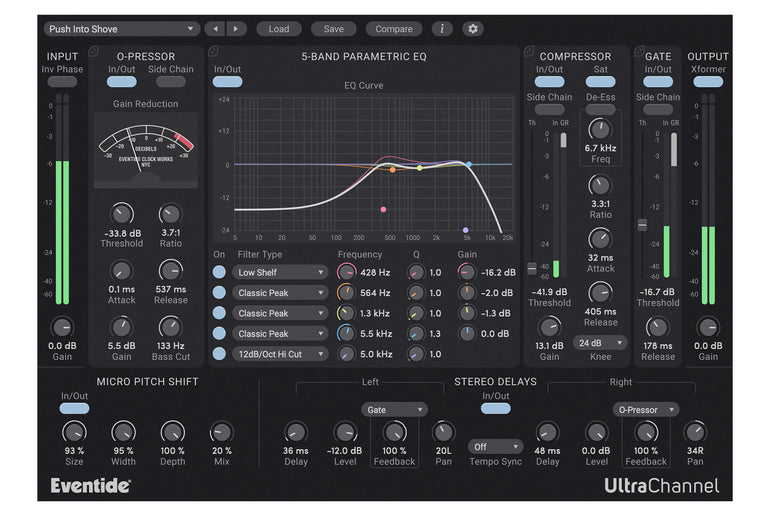Go to previous preset arrow
This screenshot has width=770, height=515.
pyautogui.click(x=215, y=29)
